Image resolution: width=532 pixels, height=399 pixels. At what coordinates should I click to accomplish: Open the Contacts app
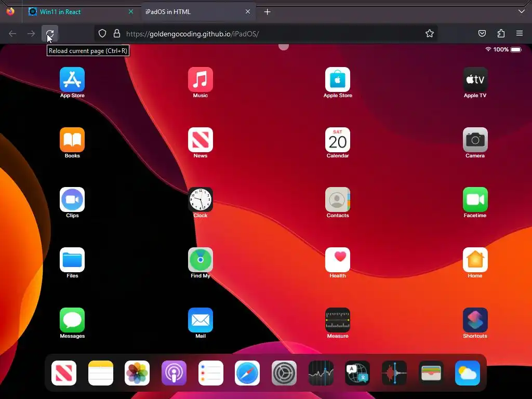click(338, 199)
